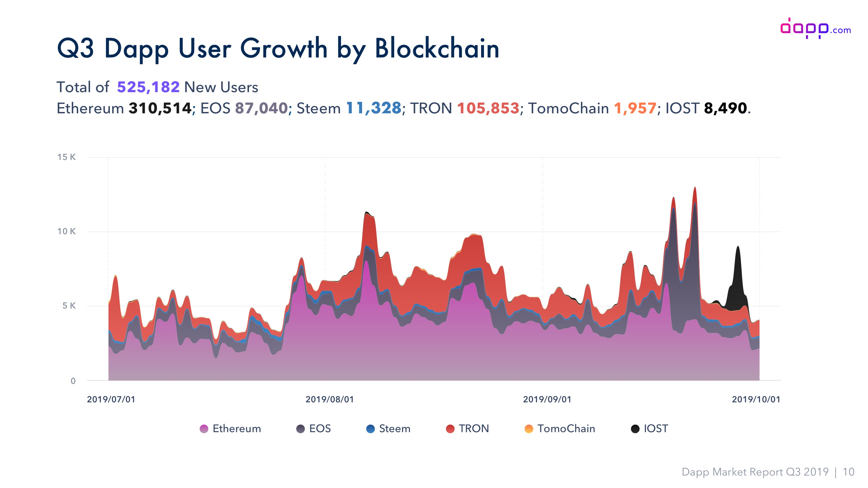Click the Q3 Dapp User Growth title
The image size is (868, 488).
coord(278,49)
